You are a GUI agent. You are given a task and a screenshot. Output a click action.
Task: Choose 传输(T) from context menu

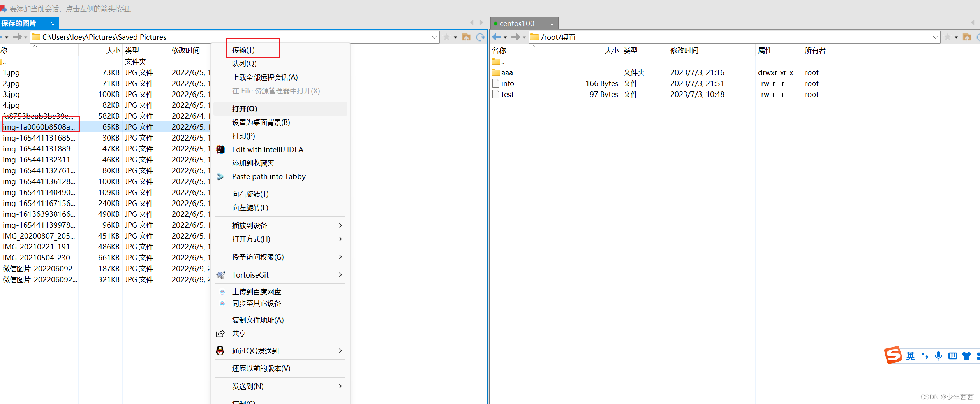(280, 50)
